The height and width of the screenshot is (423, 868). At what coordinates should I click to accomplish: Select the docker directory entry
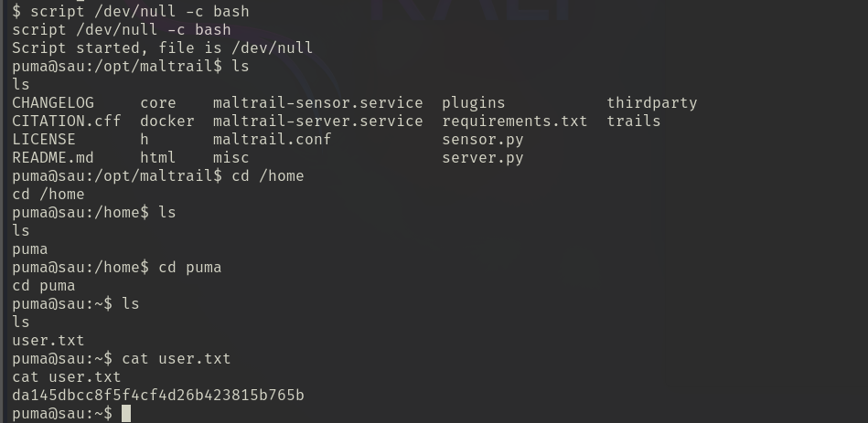point(167,121)
